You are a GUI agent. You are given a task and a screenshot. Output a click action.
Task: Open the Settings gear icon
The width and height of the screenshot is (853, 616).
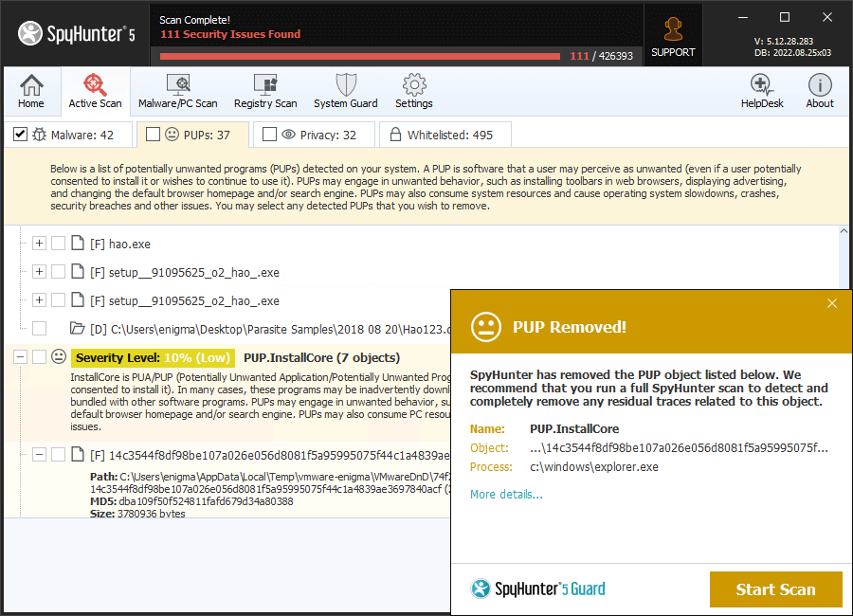(x=413, y=91)
